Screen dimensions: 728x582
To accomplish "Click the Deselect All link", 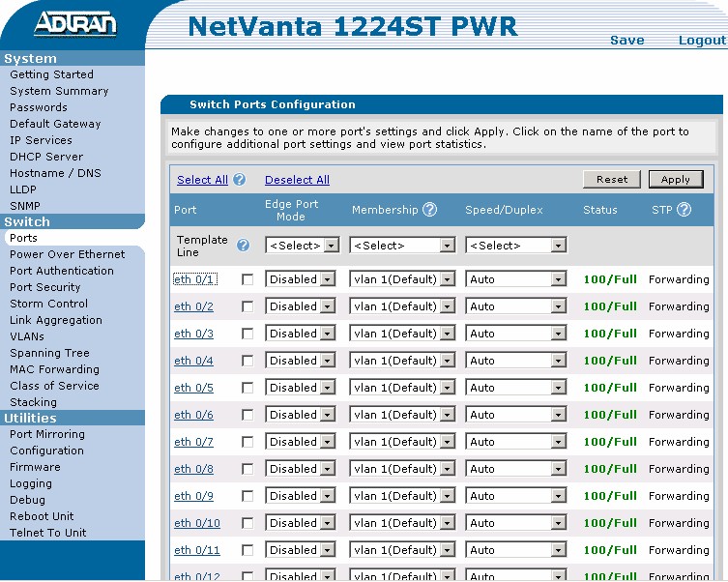I will click(297, 180).
